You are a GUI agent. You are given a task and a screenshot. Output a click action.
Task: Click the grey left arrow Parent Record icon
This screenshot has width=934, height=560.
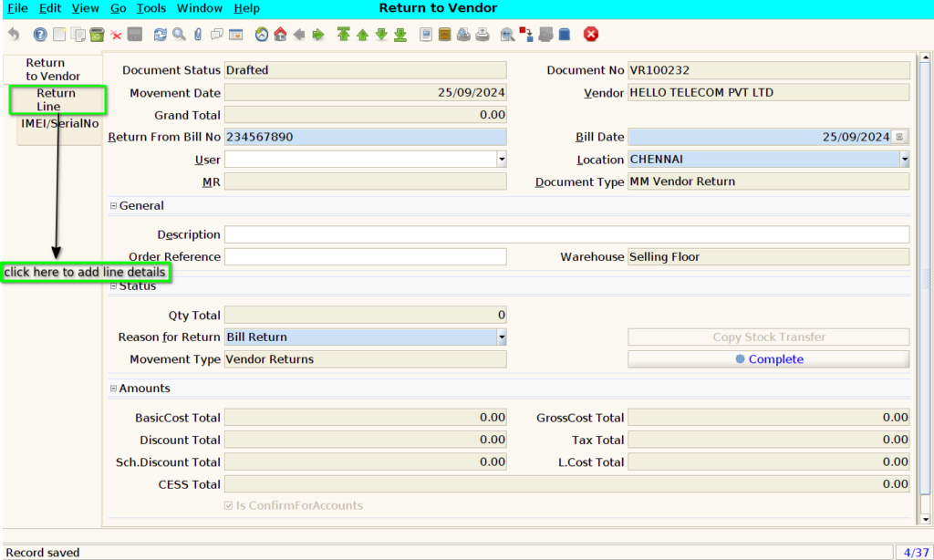pyautogui.click(x=299, y=35)
